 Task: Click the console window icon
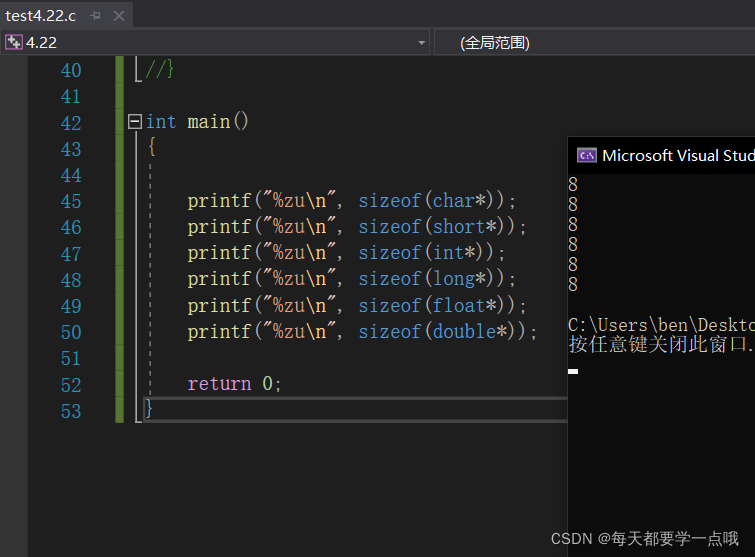(586, 155)
